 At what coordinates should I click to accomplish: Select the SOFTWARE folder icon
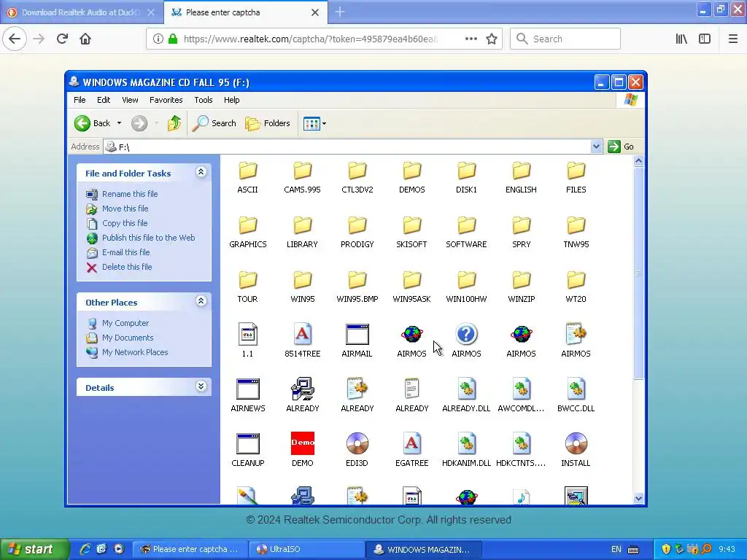click(467, 225)
